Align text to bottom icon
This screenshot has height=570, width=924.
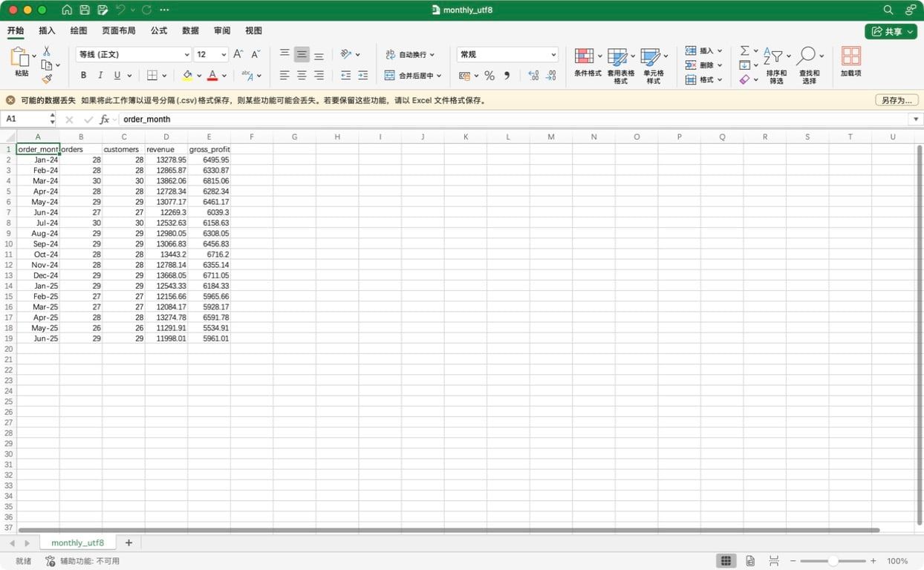coord(319,54)
